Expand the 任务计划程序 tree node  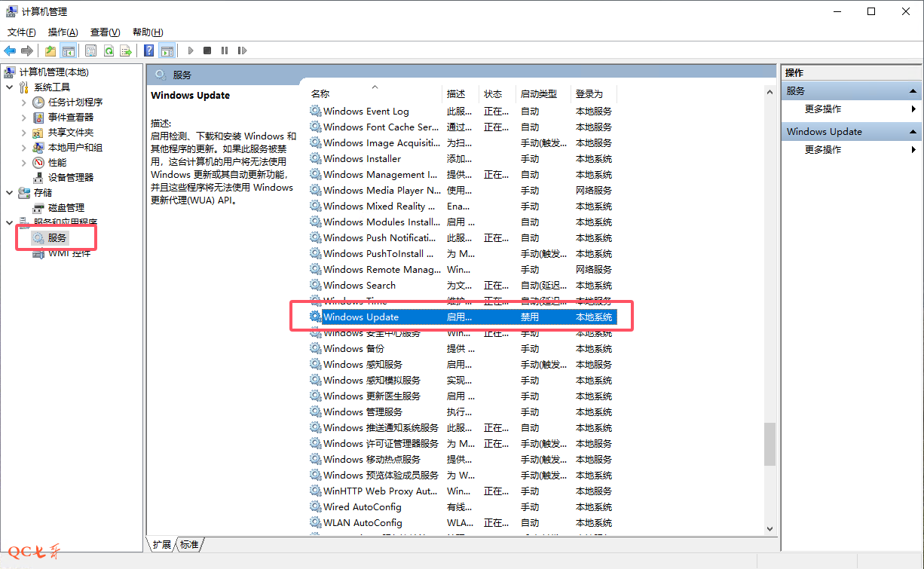click(x=24, y=102)
